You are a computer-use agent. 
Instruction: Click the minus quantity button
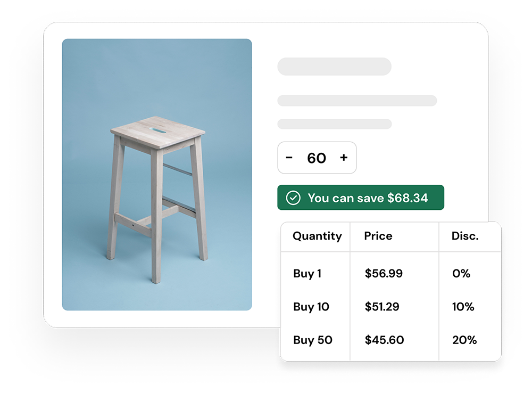coord(289,158)
